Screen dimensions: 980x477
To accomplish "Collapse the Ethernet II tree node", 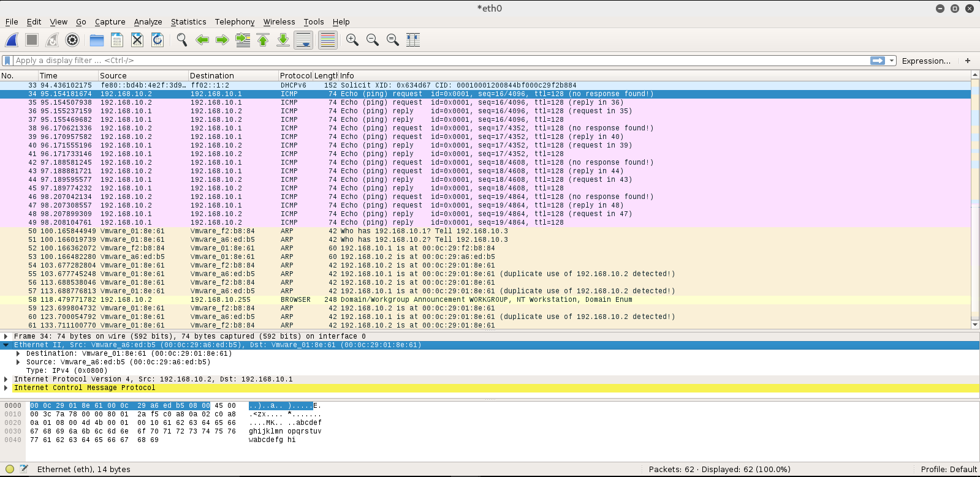I will (6, 345).
